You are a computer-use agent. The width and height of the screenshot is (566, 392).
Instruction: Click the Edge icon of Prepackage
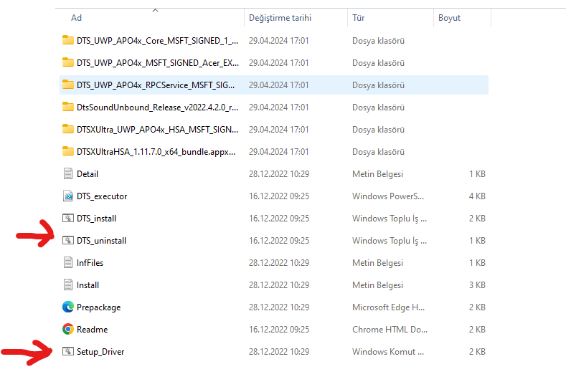coord(68,307)
